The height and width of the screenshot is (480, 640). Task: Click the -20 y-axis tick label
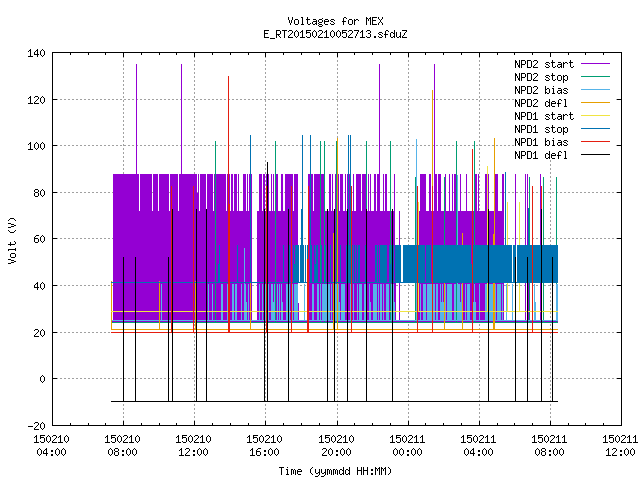pos(36,426)
